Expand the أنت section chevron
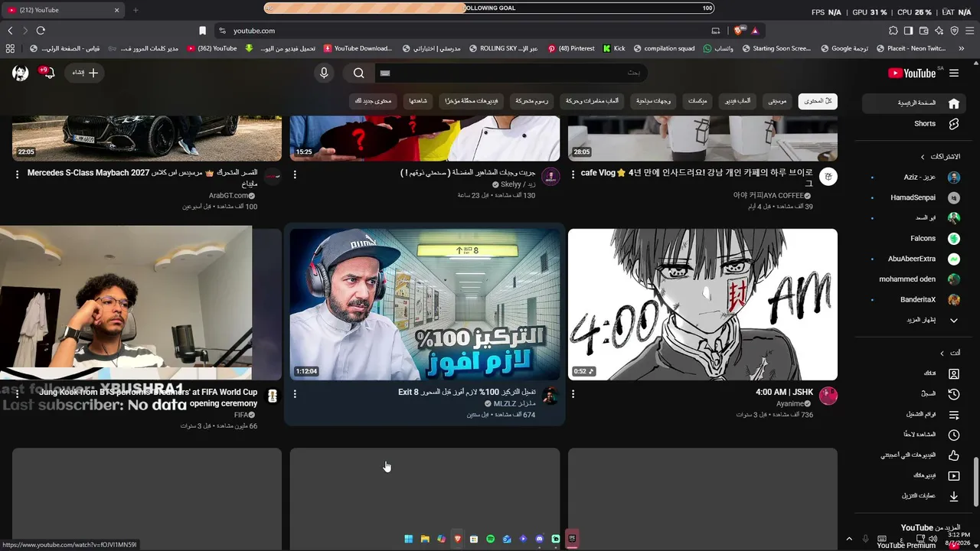 pyautogui.click(x=942, y=353)
